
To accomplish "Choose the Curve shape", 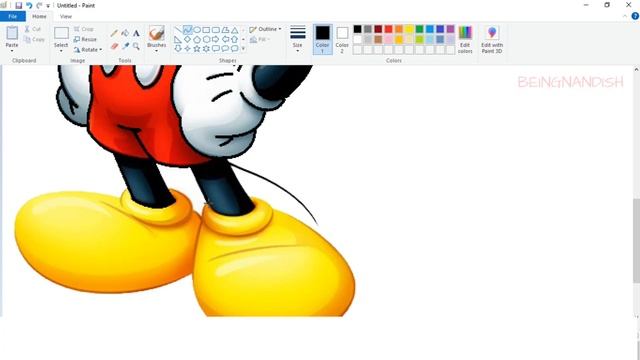I will (x=187, y=30).
